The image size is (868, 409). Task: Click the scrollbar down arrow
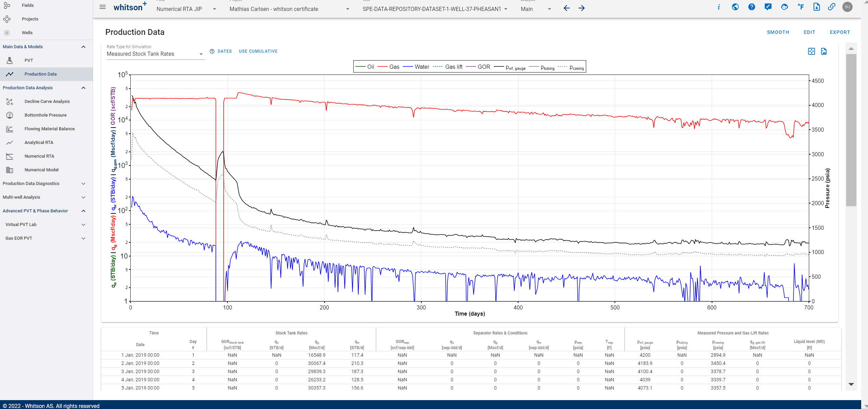[x=851, y=384]
